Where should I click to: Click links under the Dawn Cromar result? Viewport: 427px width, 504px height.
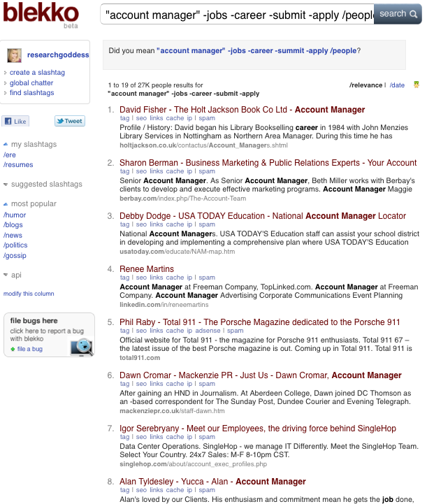tap(156, 384)
